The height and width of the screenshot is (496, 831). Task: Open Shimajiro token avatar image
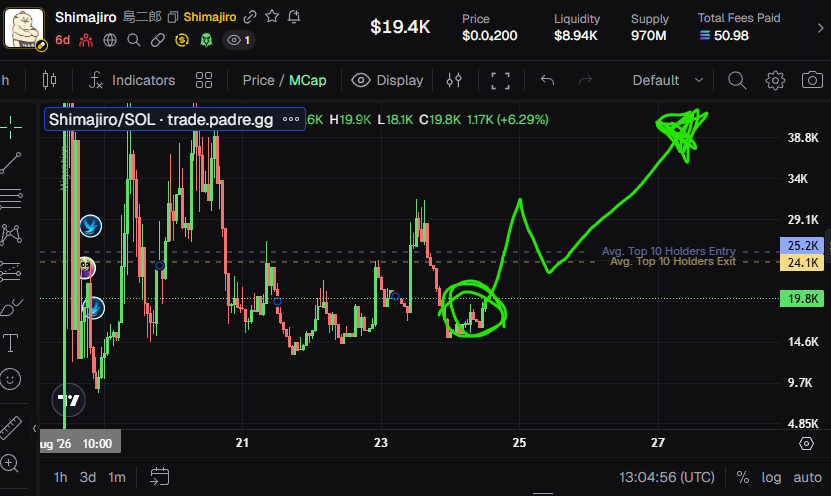[x=24, y=29]
